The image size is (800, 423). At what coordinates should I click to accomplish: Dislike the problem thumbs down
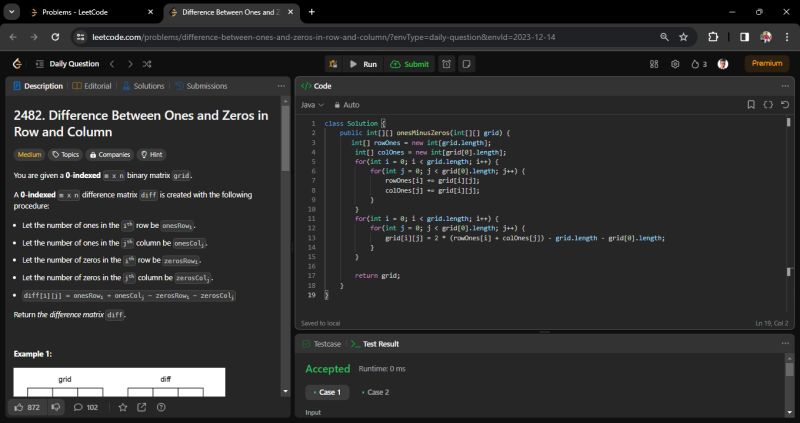point(56,407)
